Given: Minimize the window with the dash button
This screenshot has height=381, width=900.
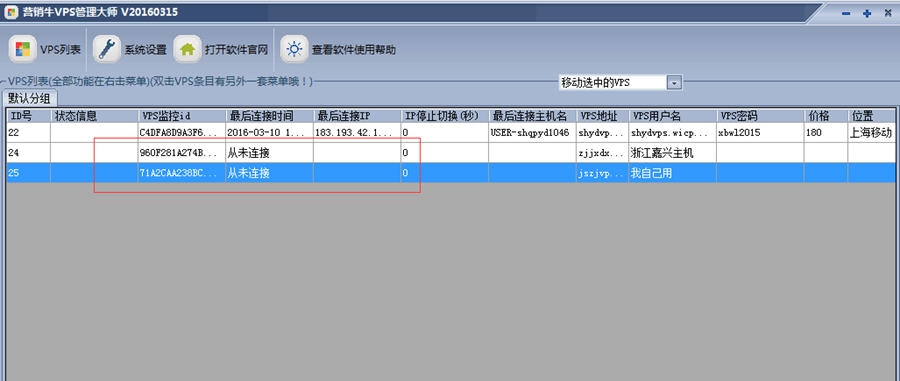Looking at the screenshot, I should (846, 13).
